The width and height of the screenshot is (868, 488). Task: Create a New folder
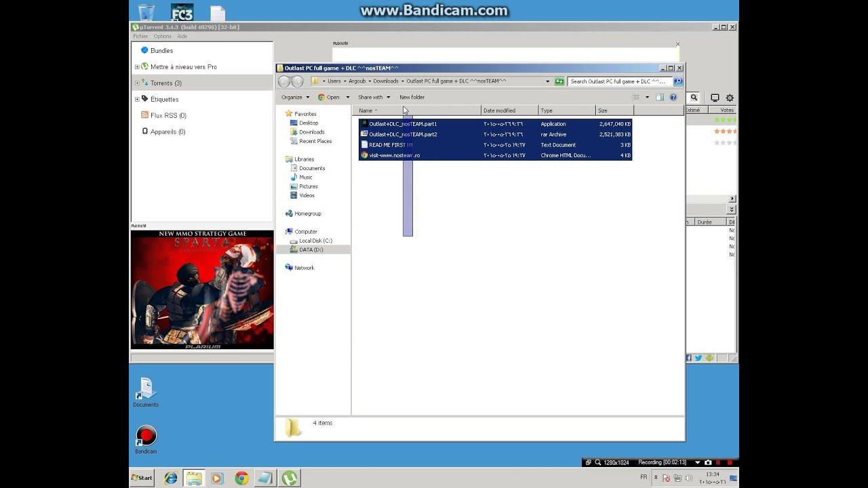[x=412, y=98]
